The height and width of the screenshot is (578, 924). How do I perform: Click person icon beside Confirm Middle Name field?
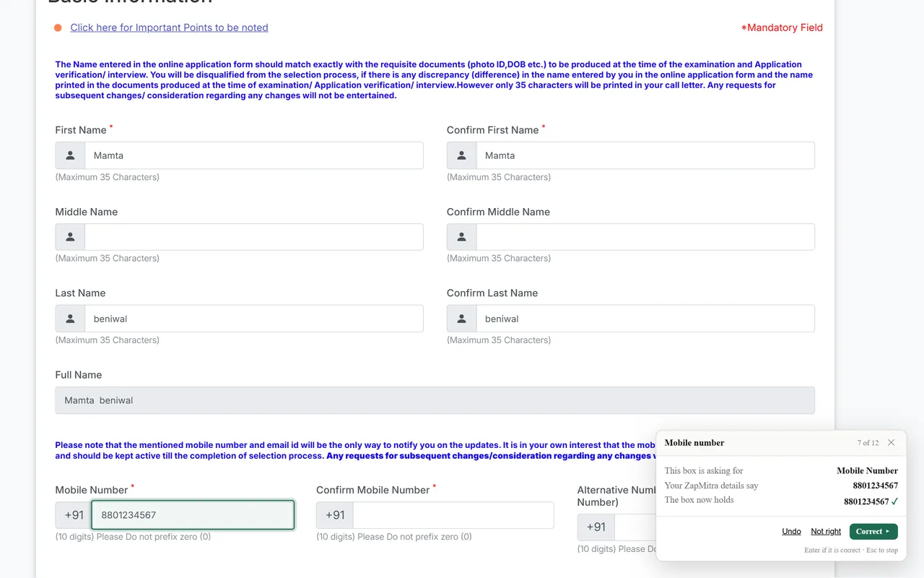click(x=461, y=237)
